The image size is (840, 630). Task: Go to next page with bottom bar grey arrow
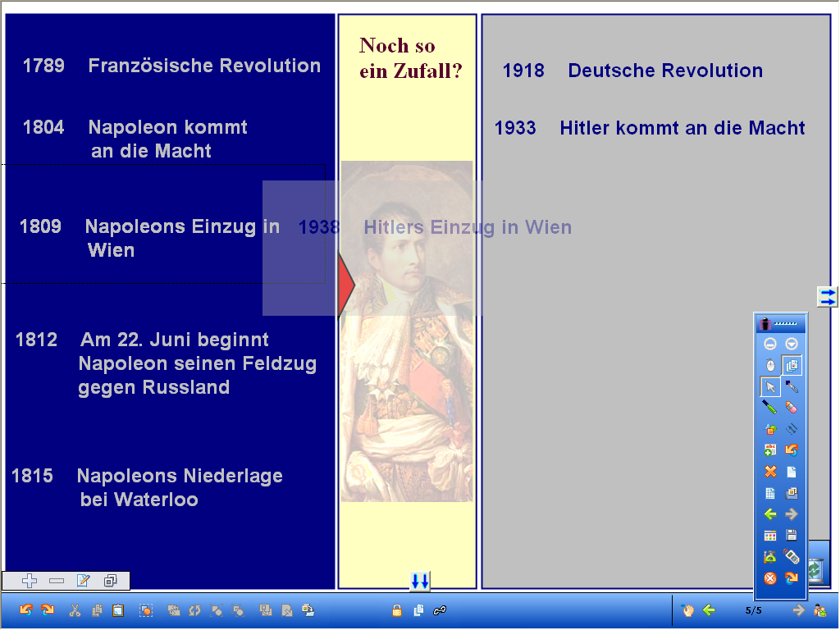coord(798,610)
